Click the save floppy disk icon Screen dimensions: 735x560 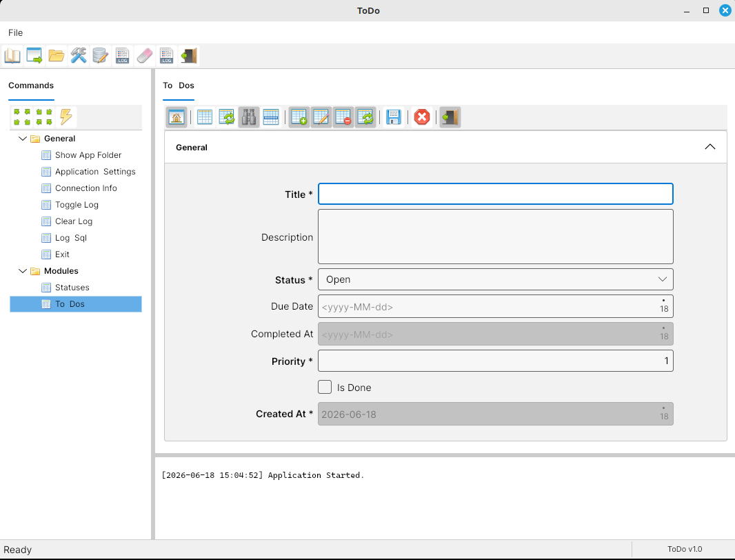click(x=393, y=117)
